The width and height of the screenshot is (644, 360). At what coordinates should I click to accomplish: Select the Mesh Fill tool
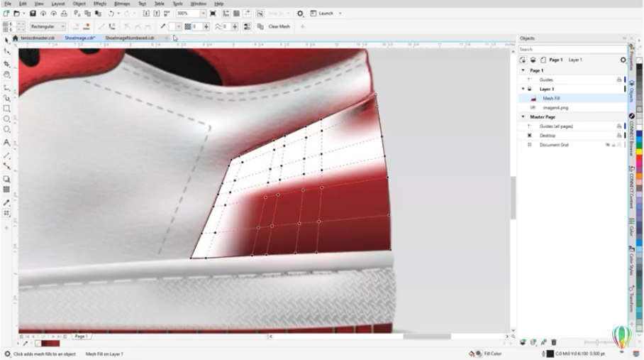[6, 213]
